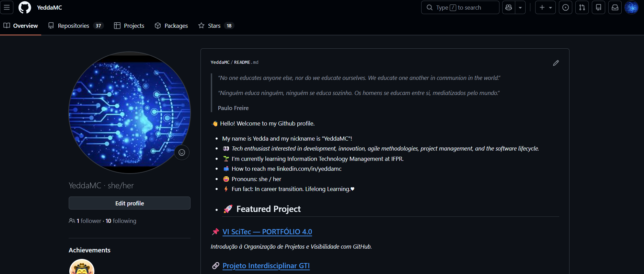The height and width of the screenshot is (274, 644).
Task: Select the Overview tab
Action: pos(21,26)
